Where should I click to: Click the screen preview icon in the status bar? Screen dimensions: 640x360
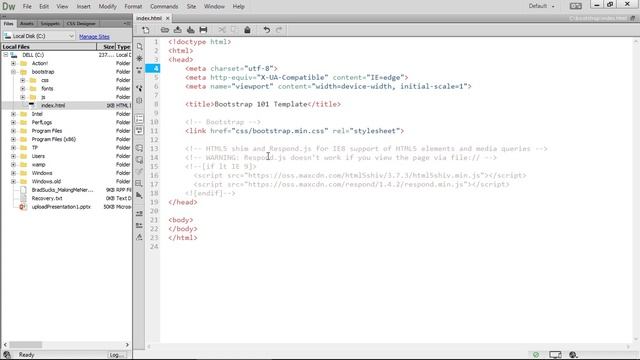pos(555,355)
